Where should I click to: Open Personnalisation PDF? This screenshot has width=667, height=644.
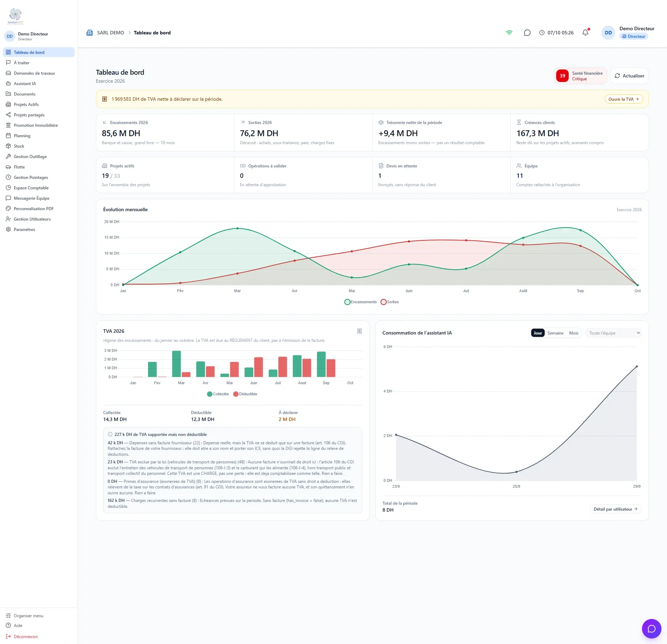[39, 208]
